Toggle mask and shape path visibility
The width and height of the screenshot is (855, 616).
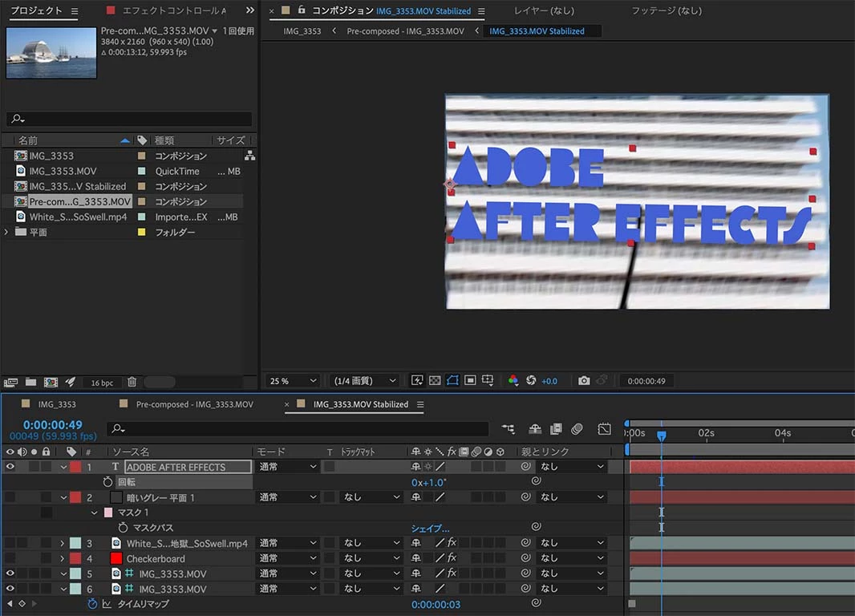[x=452, y=380]
